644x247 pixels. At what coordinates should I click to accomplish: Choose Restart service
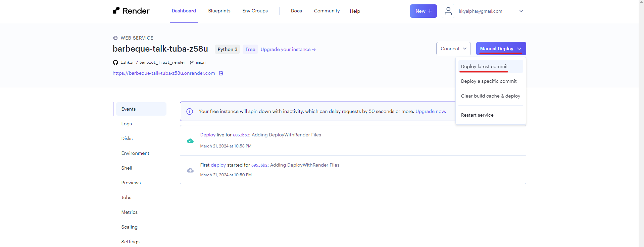491,115
